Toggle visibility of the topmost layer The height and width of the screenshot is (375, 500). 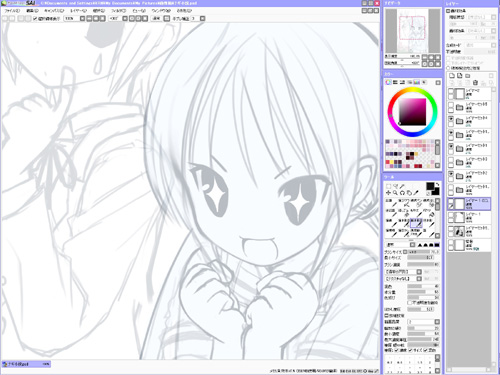(451, 91)
